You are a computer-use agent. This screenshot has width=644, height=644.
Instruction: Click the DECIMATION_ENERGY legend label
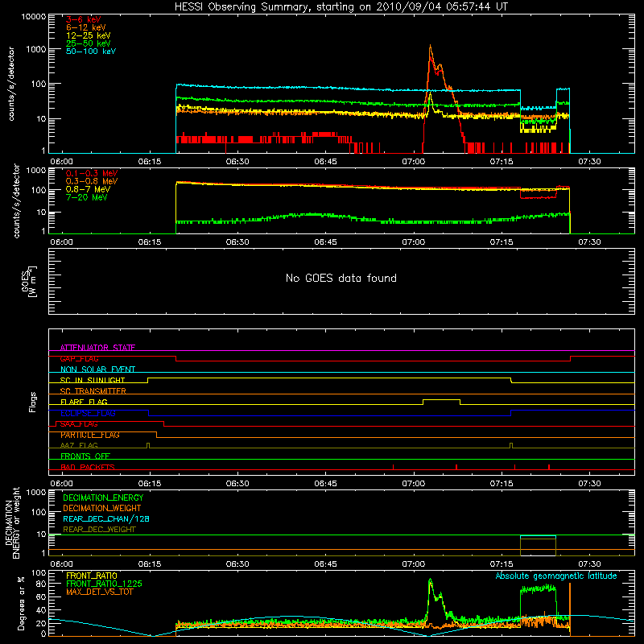(103, 497)
